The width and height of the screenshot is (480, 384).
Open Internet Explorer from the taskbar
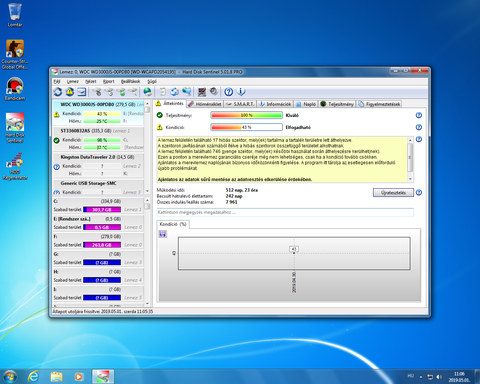33,377
